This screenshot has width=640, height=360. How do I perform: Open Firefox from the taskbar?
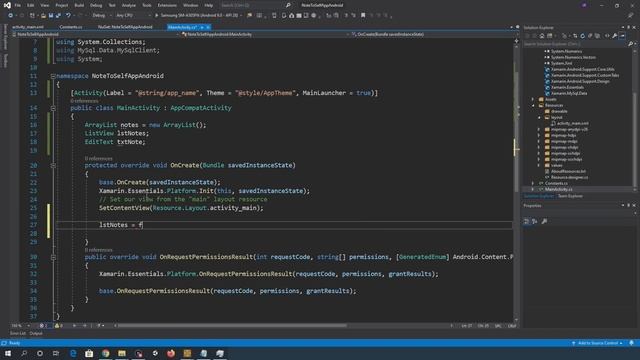click(171, 353)
